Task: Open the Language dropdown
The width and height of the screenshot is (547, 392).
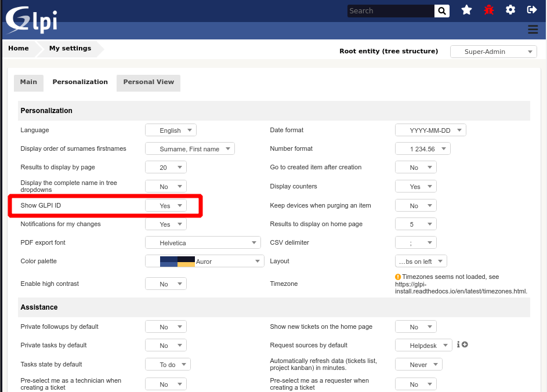Action: [x=171, y=130]
